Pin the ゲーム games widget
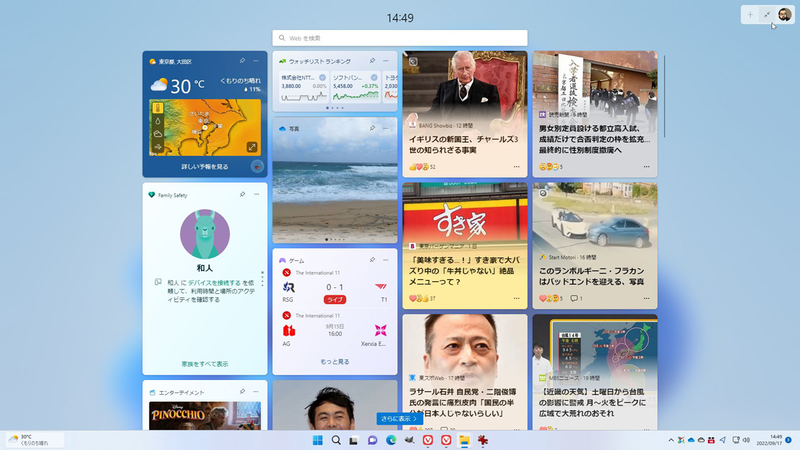 [372, 260]
